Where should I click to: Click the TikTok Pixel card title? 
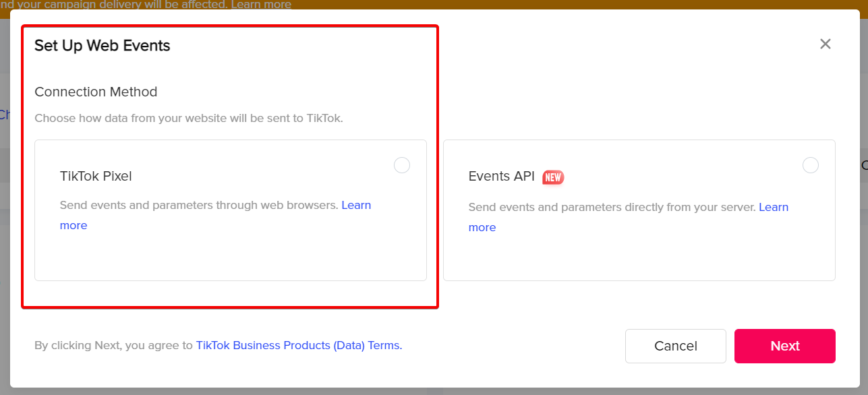[96, 176]
